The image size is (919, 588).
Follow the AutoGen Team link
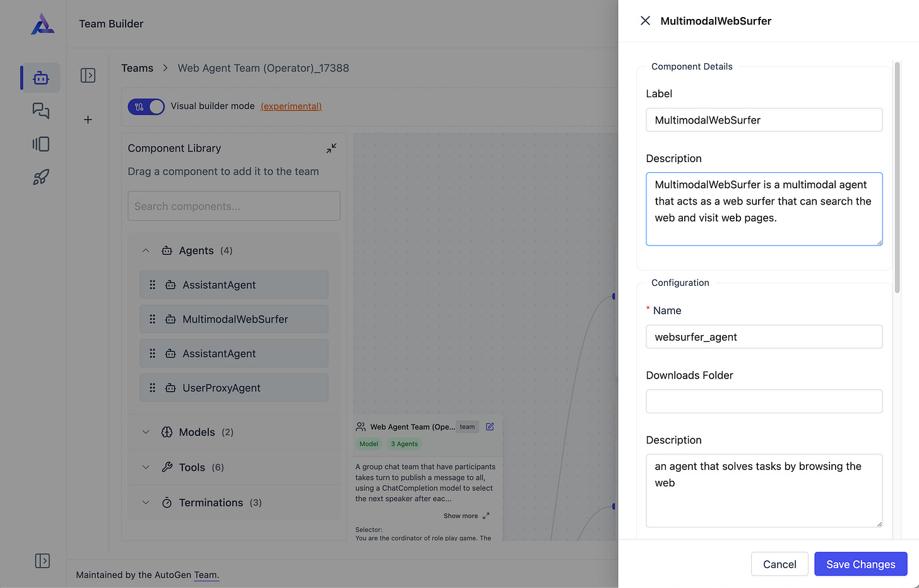pos(206,575)
